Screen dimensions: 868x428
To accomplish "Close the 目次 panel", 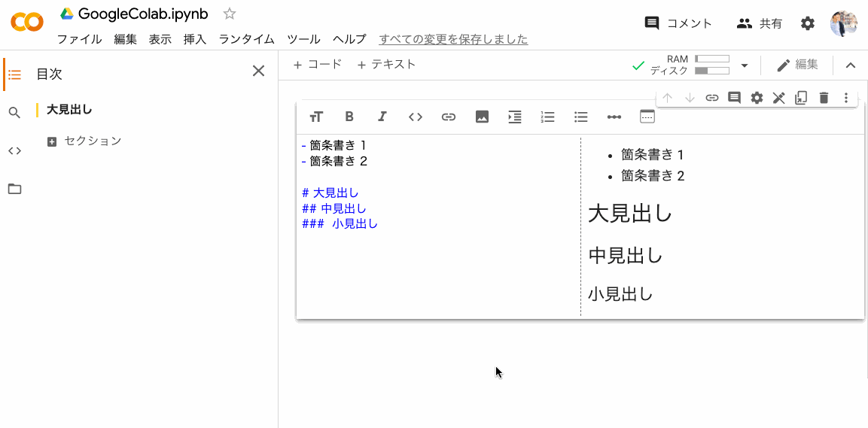I will click(x=258, y=71).
